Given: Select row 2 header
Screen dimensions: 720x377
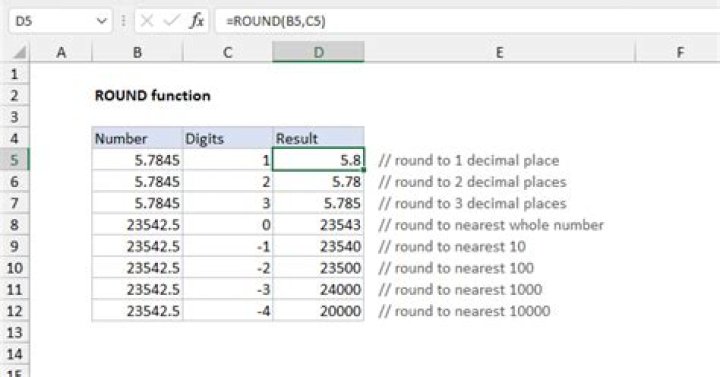Looking at the screenshot, I should (x=15, y=96).
